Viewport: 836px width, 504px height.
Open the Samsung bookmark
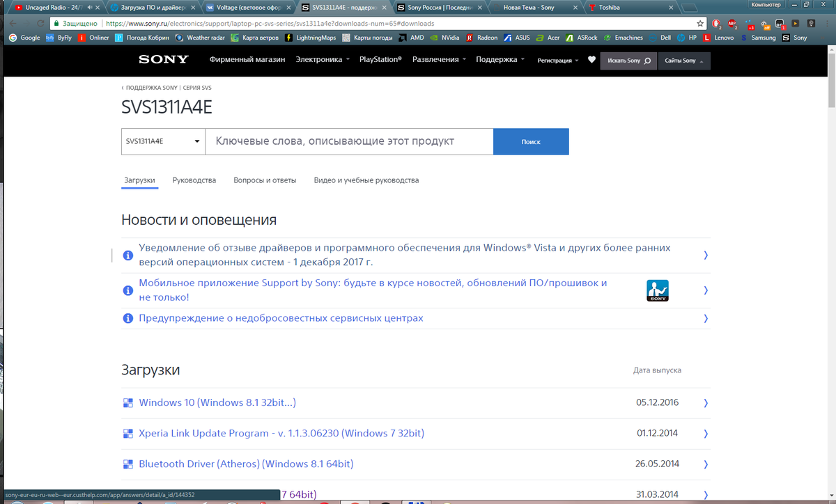758,38
